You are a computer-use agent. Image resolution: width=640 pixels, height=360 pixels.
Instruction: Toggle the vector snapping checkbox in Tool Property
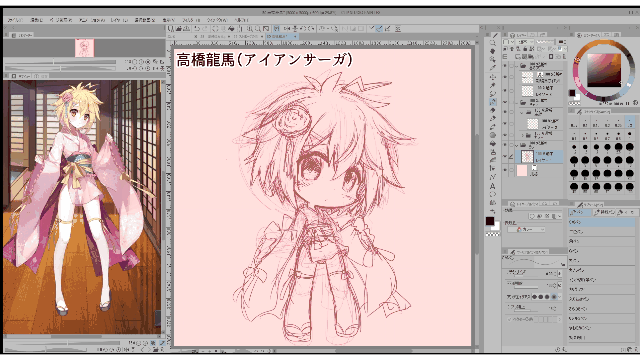coord(510,319)
